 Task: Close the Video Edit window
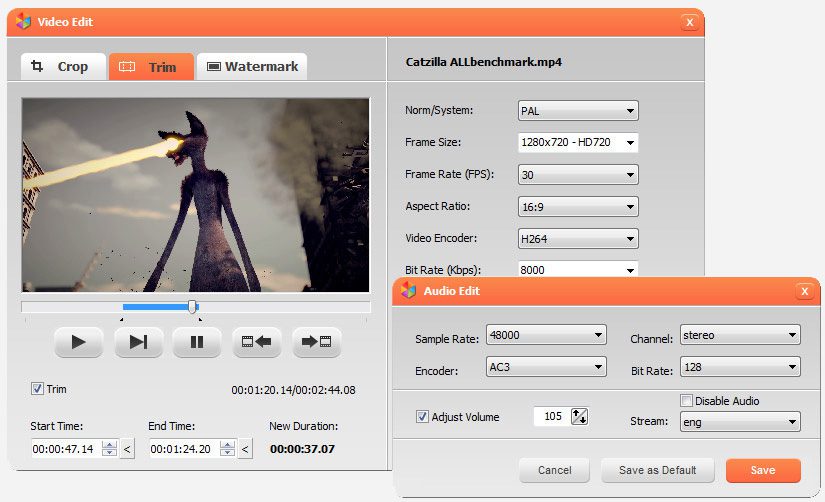(690, 22)
